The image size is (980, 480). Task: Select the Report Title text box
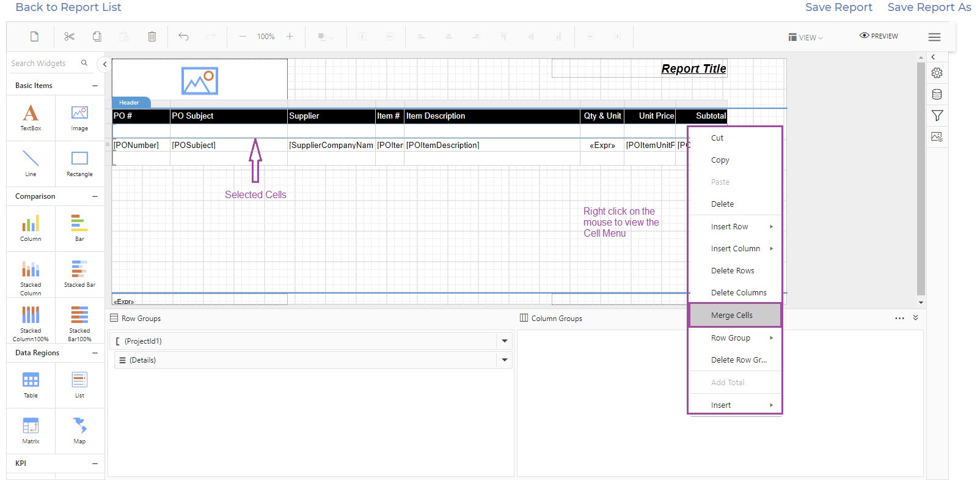(x=639, y=68)
